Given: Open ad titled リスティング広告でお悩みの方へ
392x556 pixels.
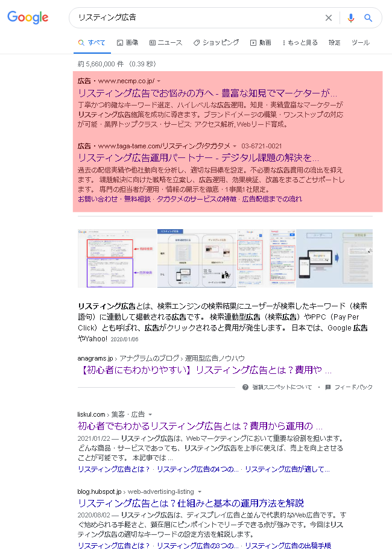Looking at the screenshot, I should 207,93.
